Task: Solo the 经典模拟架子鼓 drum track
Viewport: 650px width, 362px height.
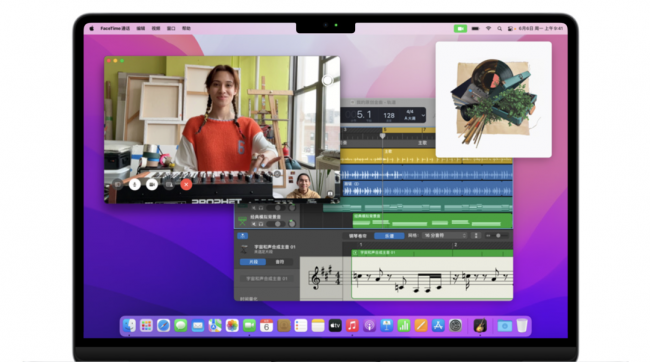Action: pyautogui.click(x=261, y=224)
